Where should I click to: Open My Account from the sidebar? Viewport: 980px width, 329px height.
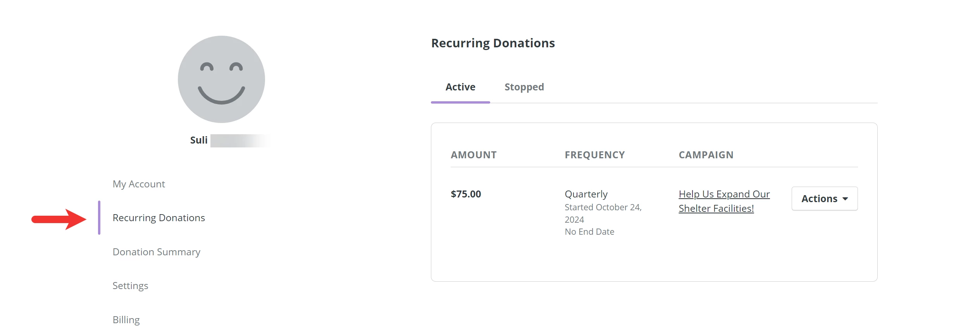[138, 184]
